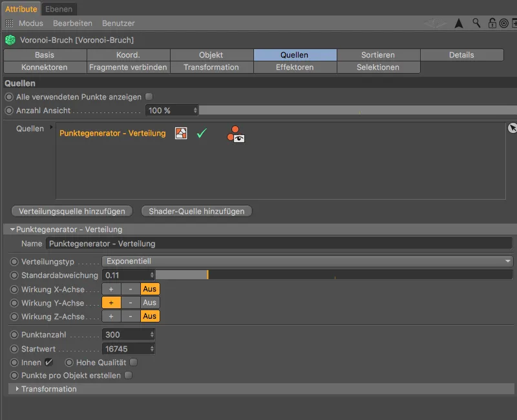Click the green Voronoi-Bruch object icon

(10, 40)
